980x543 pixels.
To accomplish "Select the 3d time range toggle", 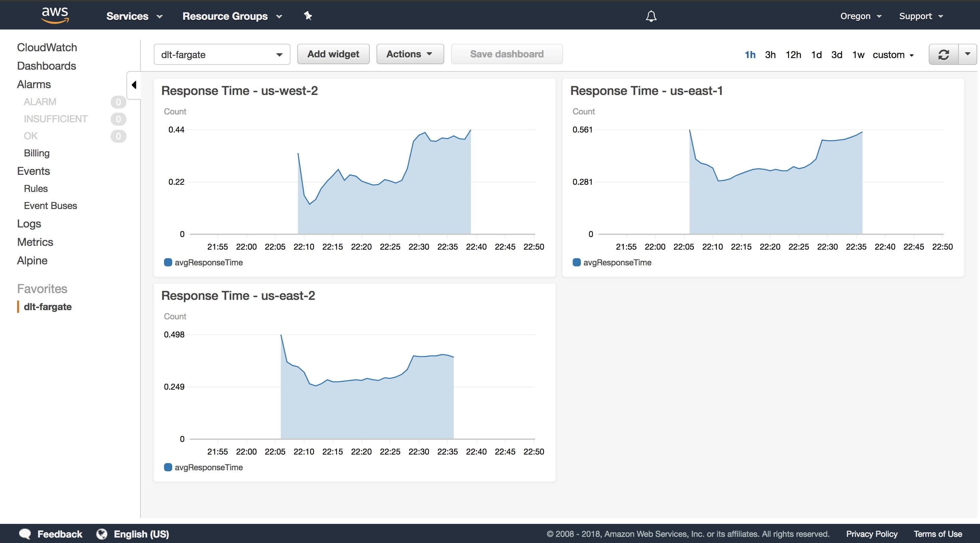I will [x=836, y=54].
